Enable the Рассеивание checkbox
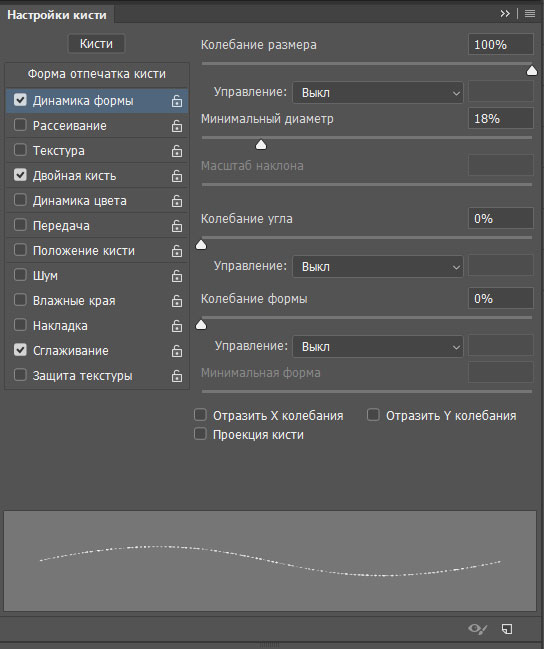544x649 pixels. [20, 125]
